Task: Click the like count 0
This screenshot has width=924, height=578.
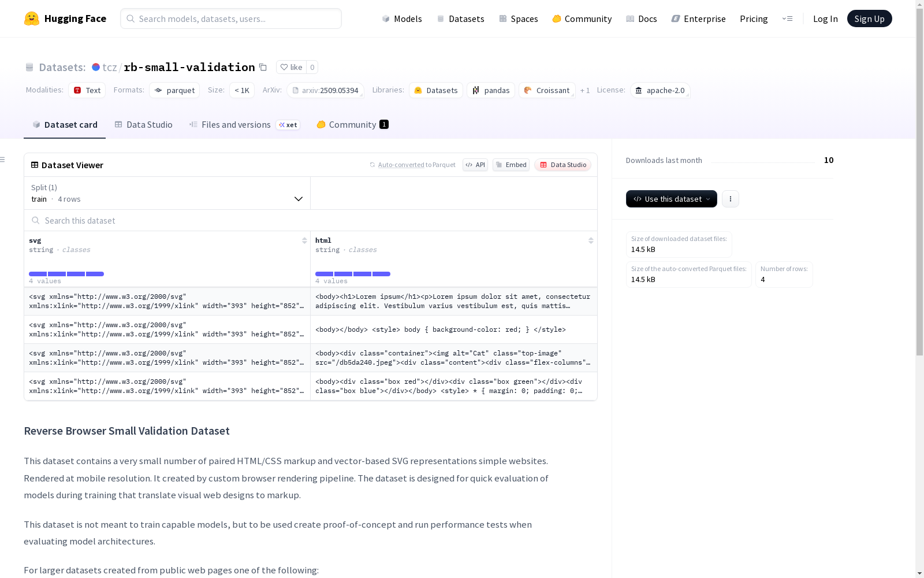Action: (x=312, y=67)
